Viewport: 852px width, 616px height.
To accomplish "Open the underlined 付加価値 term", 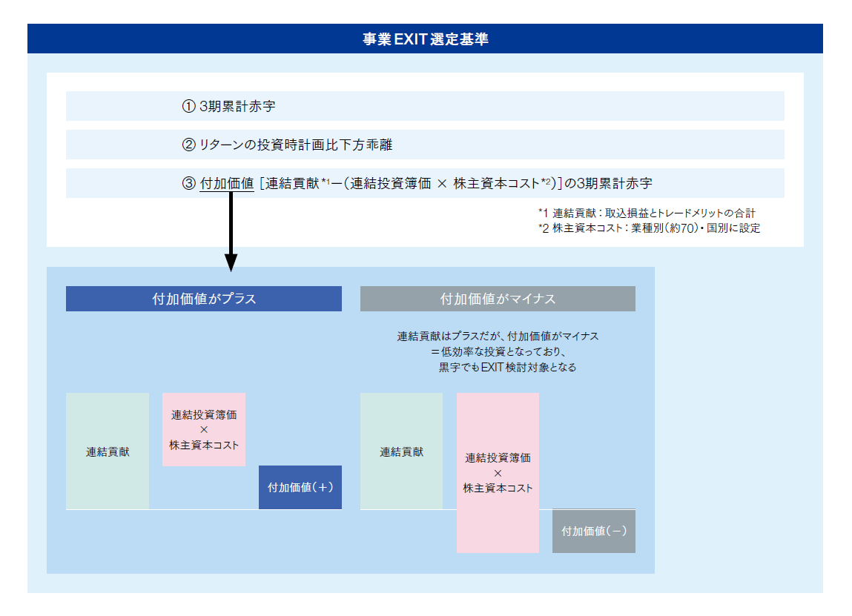I will point(227,183).
